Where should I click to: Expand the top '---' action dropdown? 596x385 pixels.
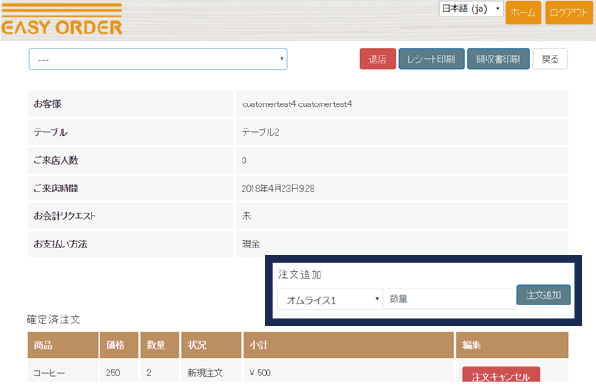158,59
